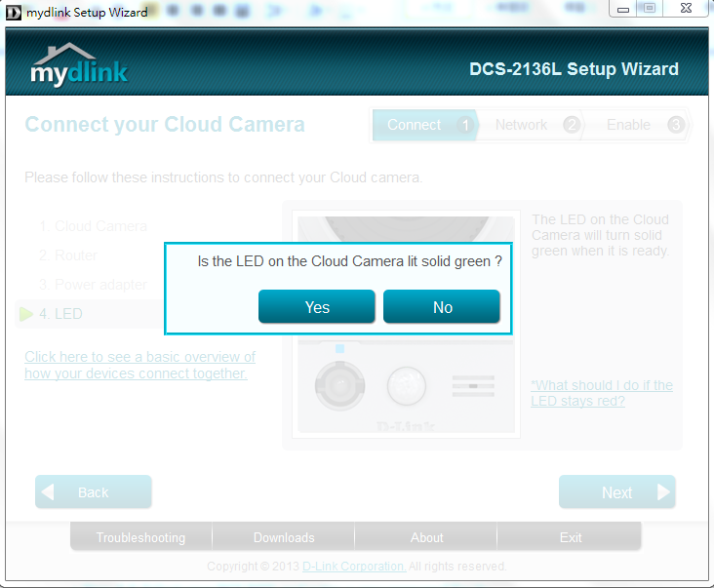The height and width of the screenshot is (588, 714).
Task: Open the D-Link Corporation copyright link
Action: coord(353,567)
